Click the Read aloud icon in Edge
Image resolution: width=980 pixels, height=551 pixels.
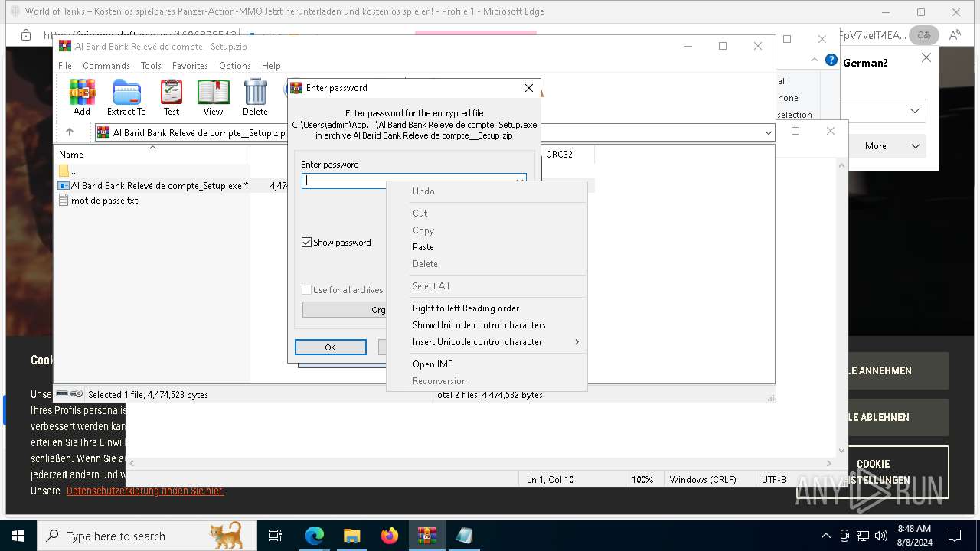(955, 35)
